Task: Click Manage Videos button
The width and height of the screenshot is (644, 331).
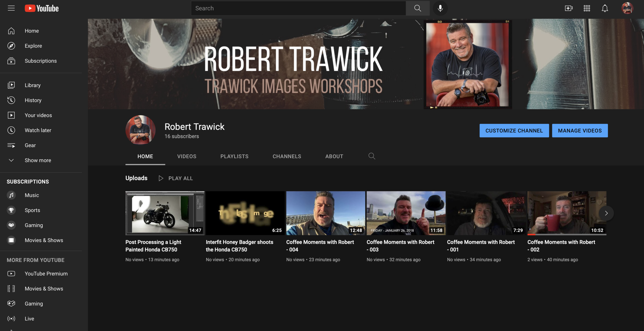Action: click(x=580, y=130)
